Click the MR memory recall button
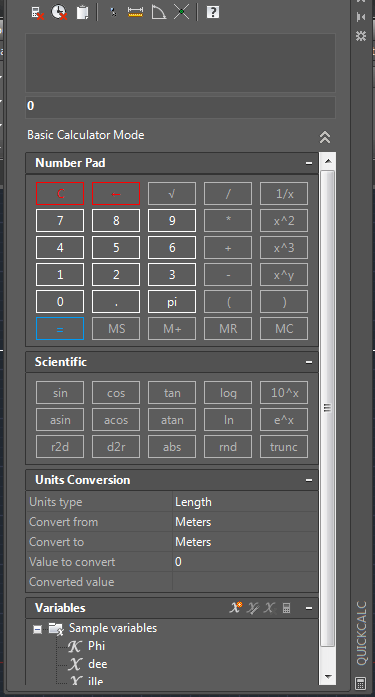The image size is (375, 697). point(228,328)
